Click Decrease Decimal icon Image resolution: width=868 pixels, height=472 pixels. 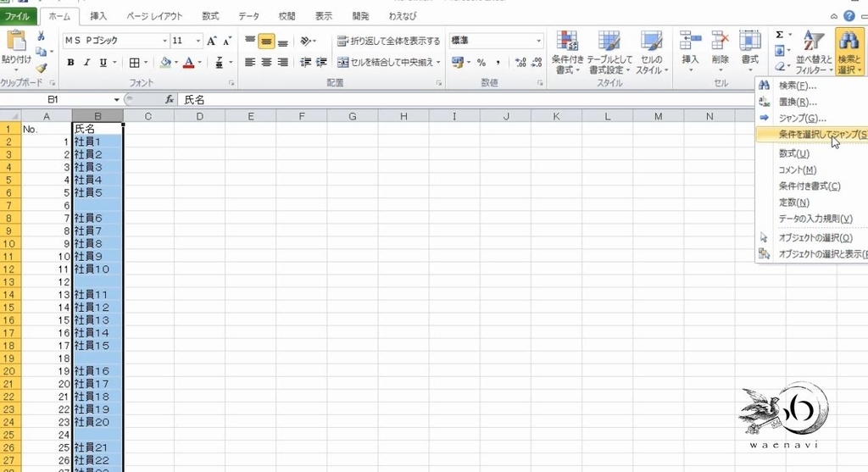(x=537, y=63)
